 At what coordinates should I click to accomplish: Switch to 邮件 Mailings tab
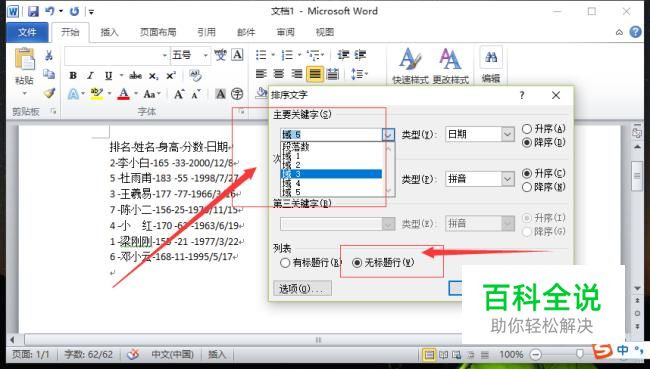[x=246, y=32]
